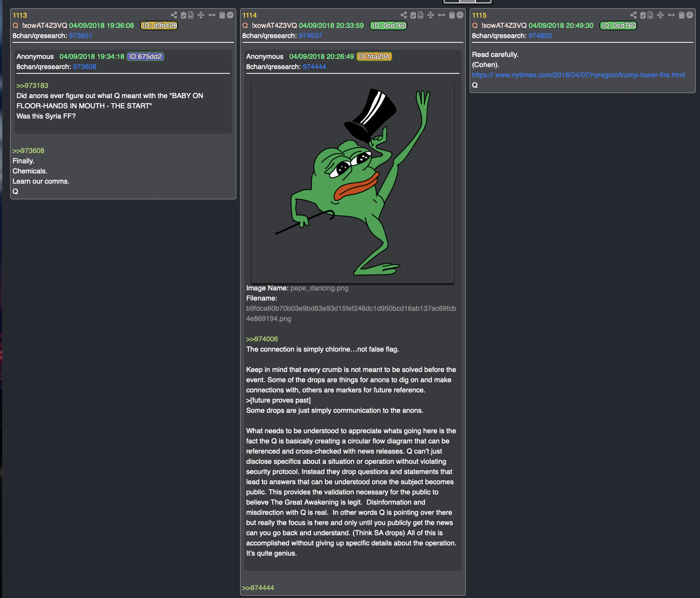The width and height of the screenshot is (700, 598).
Task: Click the b9fdca60b70b03e9... hash filename
Action: tap(351, 314)
